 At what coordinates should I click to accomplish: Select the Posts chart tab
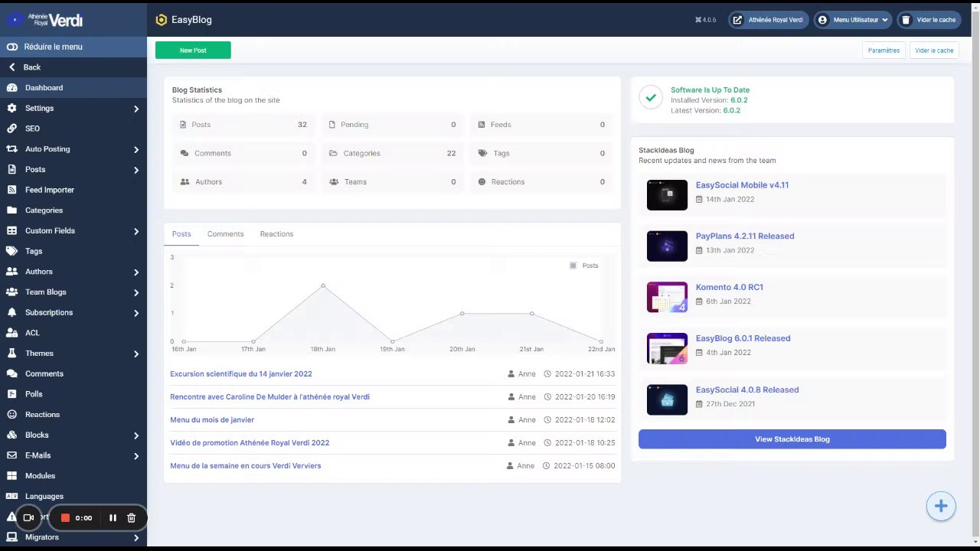181,234
